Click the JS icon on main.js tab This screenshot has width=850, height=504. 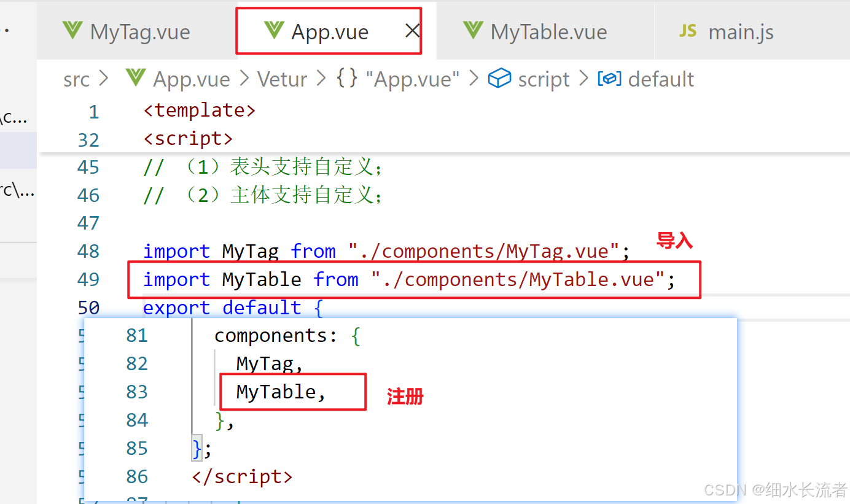[x=688, y=31]
